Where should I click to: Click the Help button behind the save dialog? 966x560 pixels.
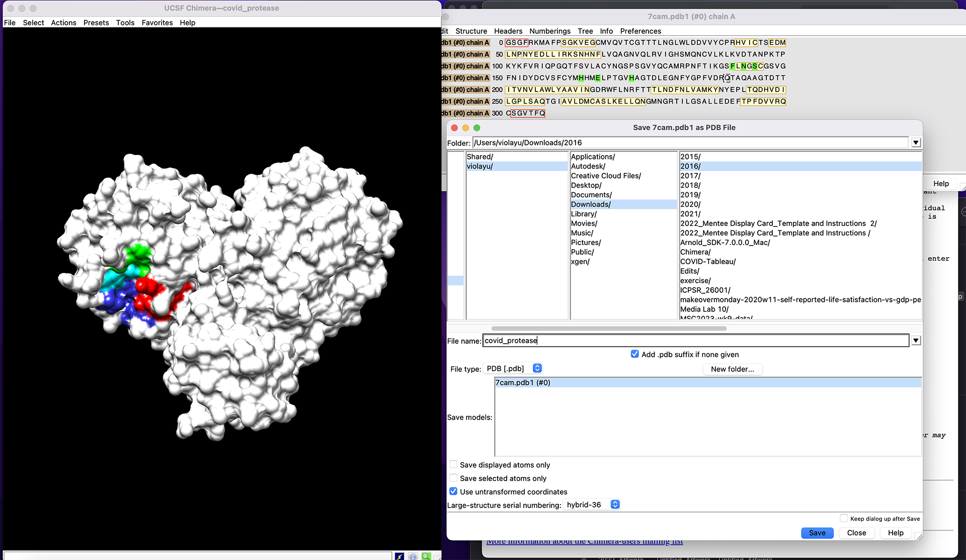[941, 184]
